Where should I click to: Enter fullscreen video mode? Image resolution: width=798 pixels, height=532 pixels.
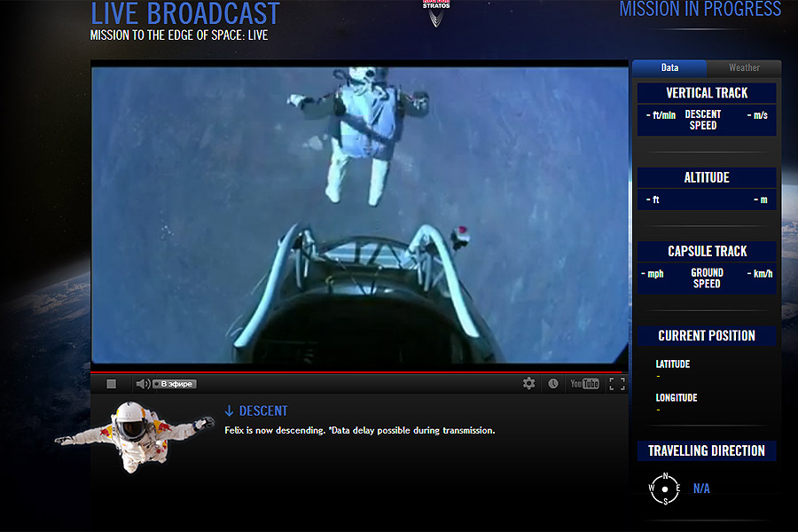pyautogui.click(x=617, y=384)
